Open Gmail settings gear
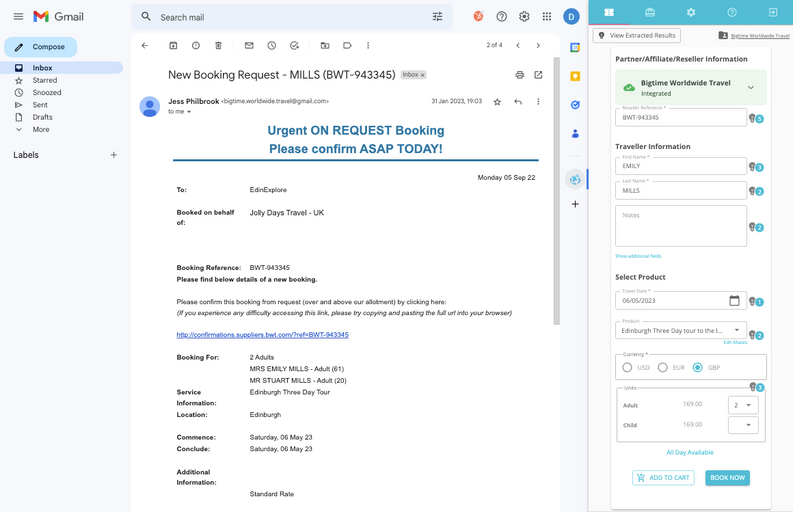Viewport: 793px width, 512px height. [524, 17]
